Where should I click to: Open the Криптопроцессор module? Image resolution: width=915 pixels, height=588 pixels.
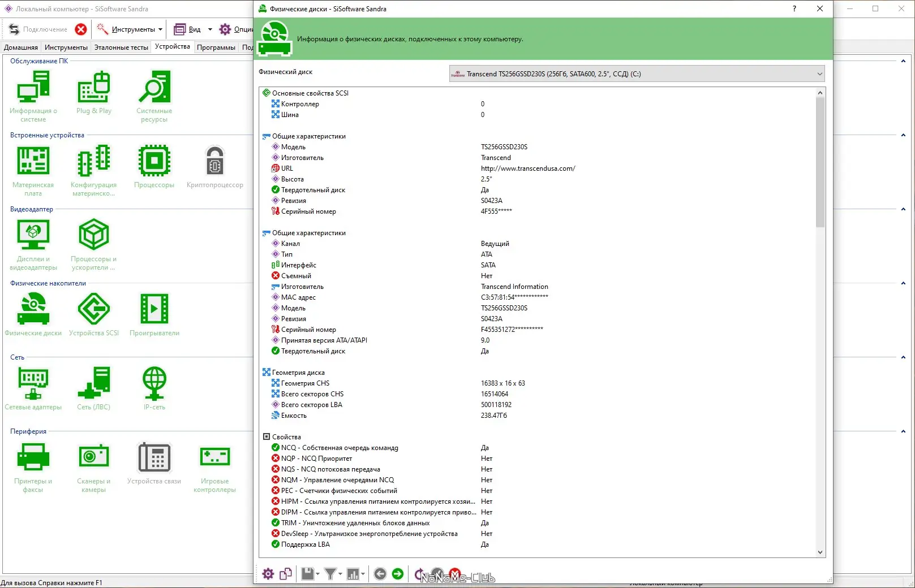tap(215, 166)
